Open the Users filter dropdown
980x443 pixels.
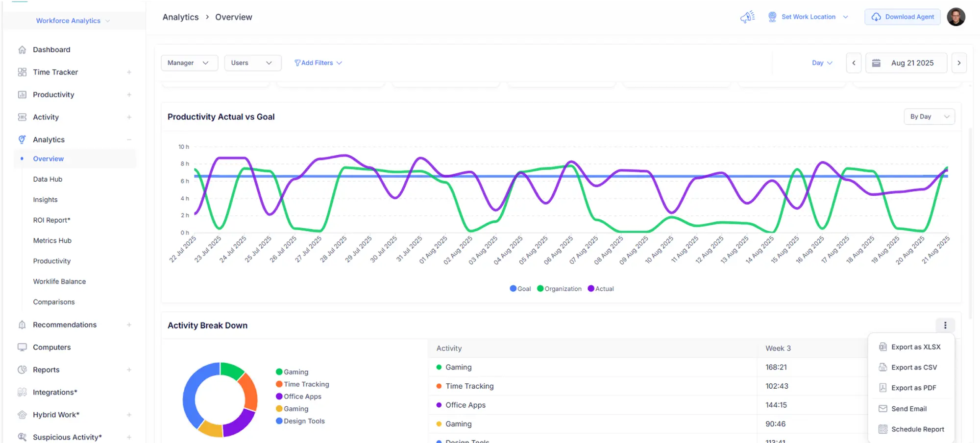(252, 63)
